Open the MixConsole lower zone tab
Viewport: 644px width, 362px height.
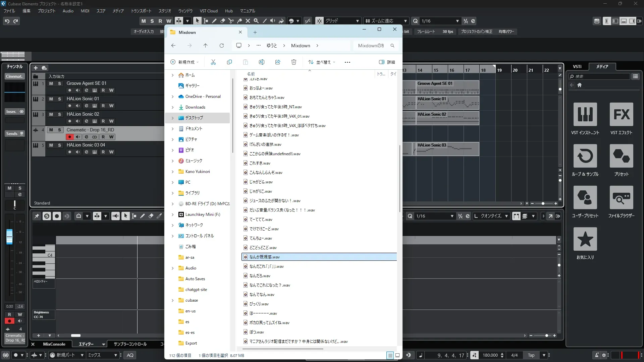point(54,344)
